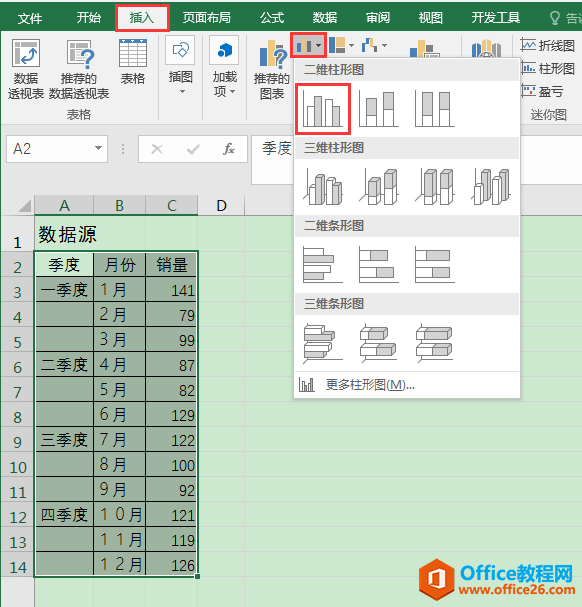This screenshot has height=607, width=582.
Task: Click the Tell Me lightbulb icon
Action: click(555, 18)
